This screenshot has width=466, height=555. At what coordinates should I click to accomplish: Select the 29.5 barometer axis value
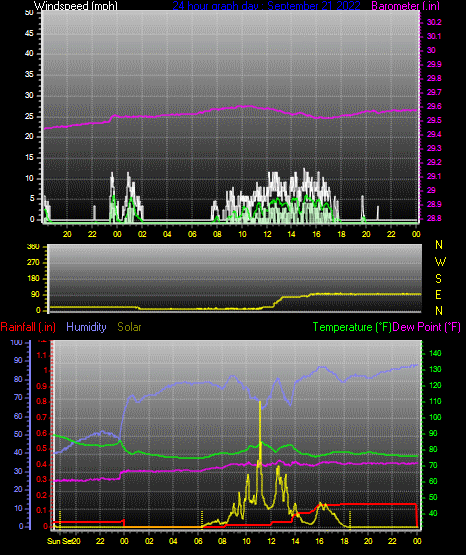click(434, 121)
